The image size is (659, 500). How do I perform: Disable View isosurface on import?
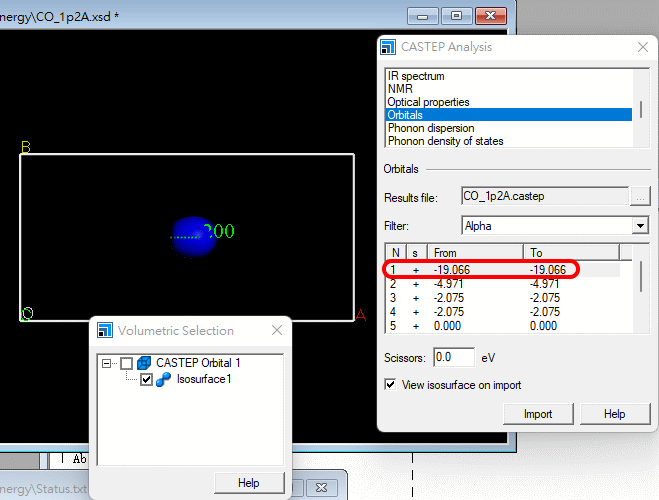tap(391, 384)
